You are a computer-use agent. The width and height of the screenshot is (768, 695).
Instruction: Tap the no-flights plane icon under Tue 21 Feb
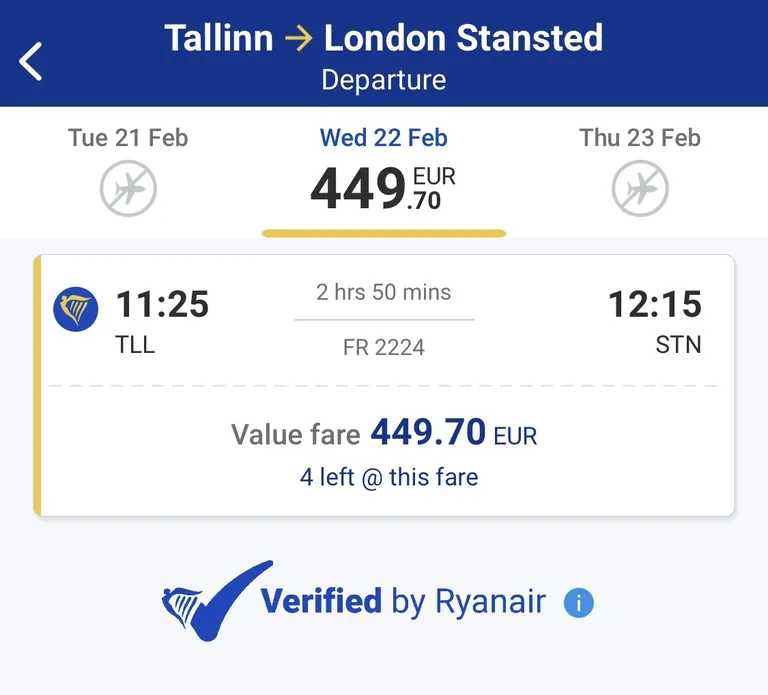click(x=128, y=189)
